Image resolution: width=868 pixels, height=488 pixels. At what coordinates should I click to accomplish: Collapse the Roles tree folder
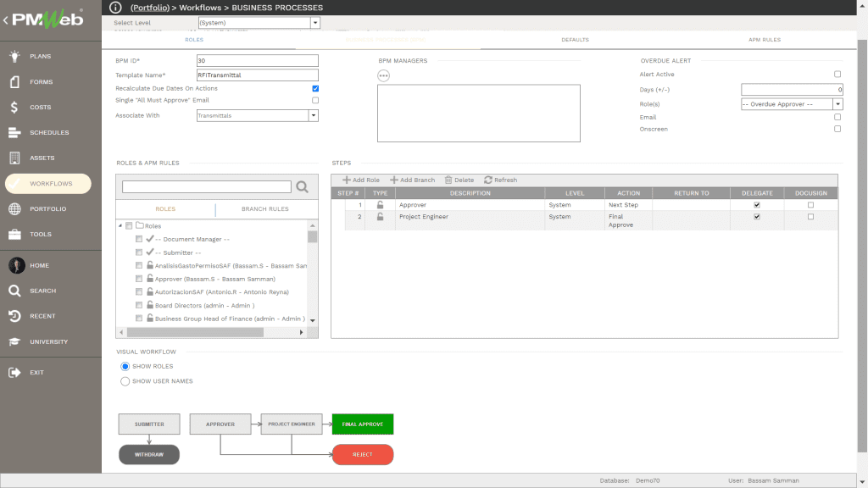click(x=120, y=225)
